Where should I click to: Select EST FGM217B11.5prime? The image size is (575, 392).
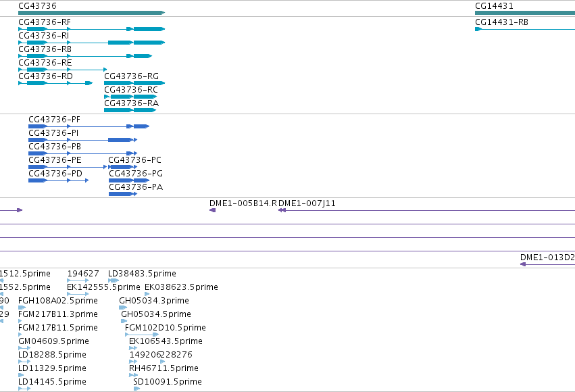(x=20, y=335)
